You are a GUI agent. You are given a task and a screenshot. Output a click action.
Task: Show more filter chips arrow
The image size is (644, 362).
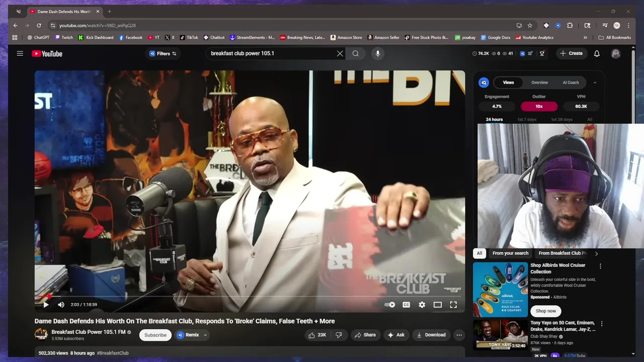[x=596, y=253]
